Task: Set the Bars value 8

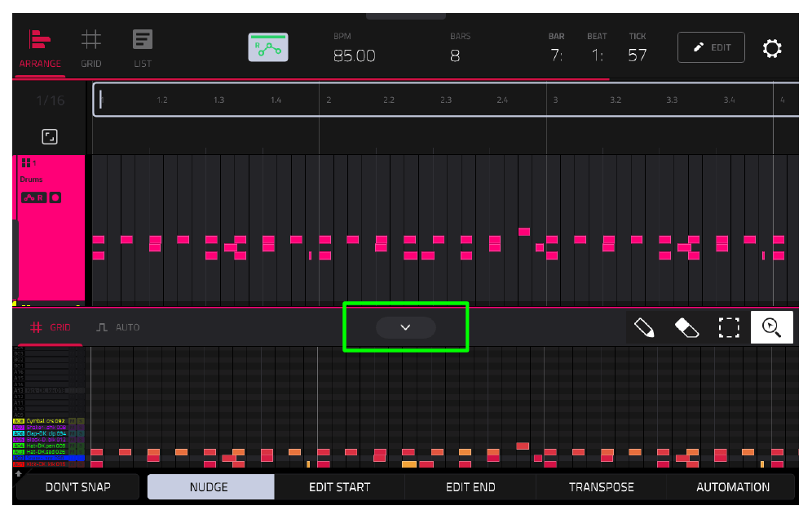Action: [x=455, y=55]
